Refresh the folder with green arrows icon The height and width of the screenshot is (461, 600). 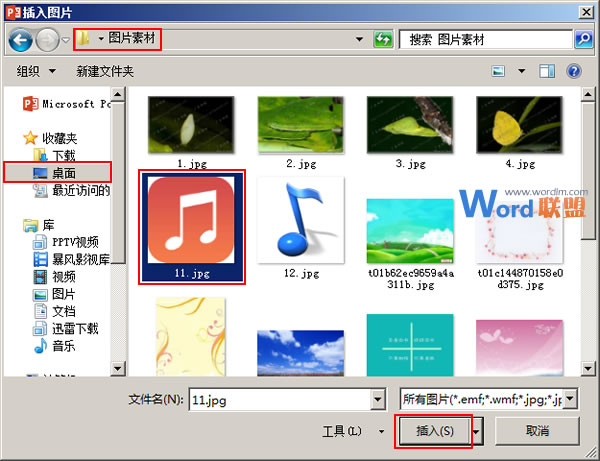[x=383, y=39]
